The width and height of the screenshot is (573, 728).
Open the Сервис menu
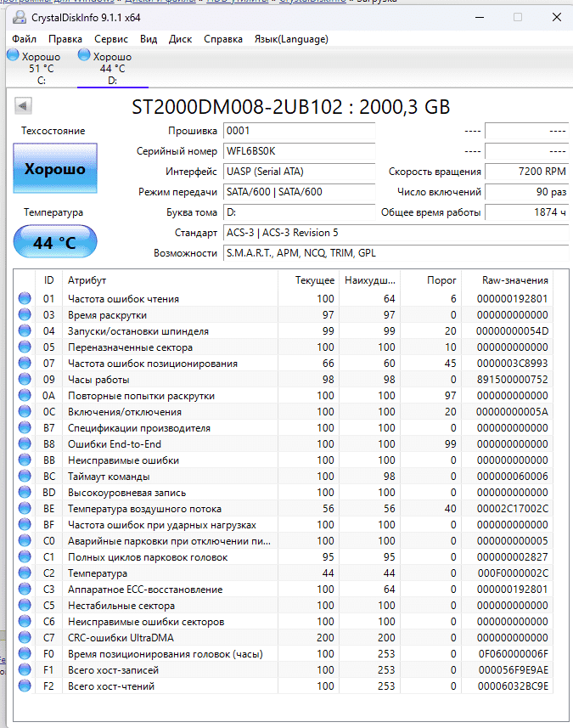pyautogui.click(x=110, y=39)
